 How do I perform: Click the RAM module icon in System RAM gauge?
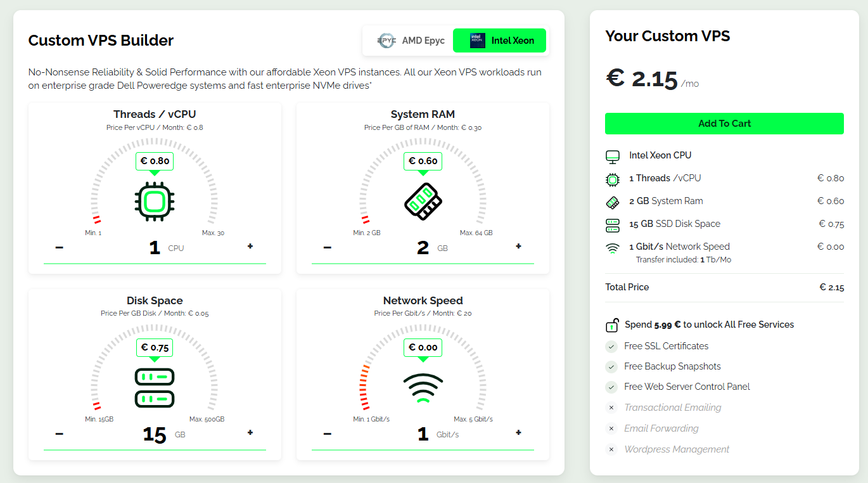point(423,202)
